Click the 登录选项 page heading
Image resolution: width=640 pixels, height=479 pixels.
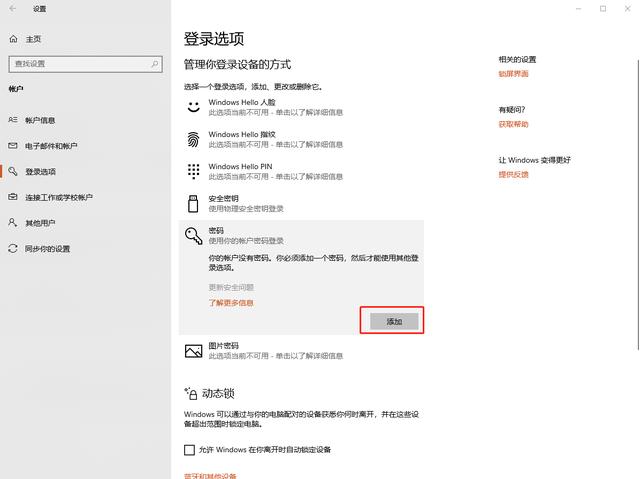(x=214, y=39)
